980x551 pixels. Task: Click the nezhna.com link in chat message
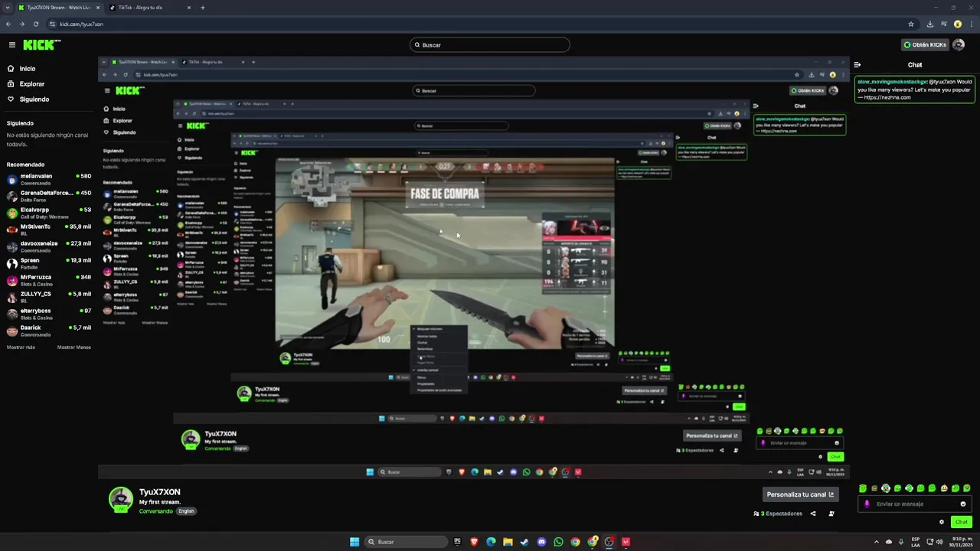(x=887, y=98)
